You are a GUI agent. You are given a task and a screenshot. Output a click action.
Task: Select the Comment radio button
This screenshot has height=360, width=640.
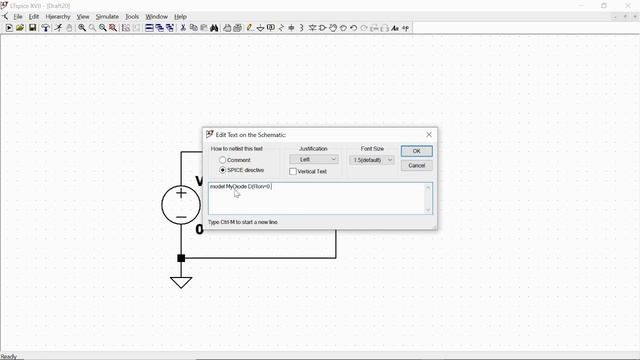(x=222, y=160)
